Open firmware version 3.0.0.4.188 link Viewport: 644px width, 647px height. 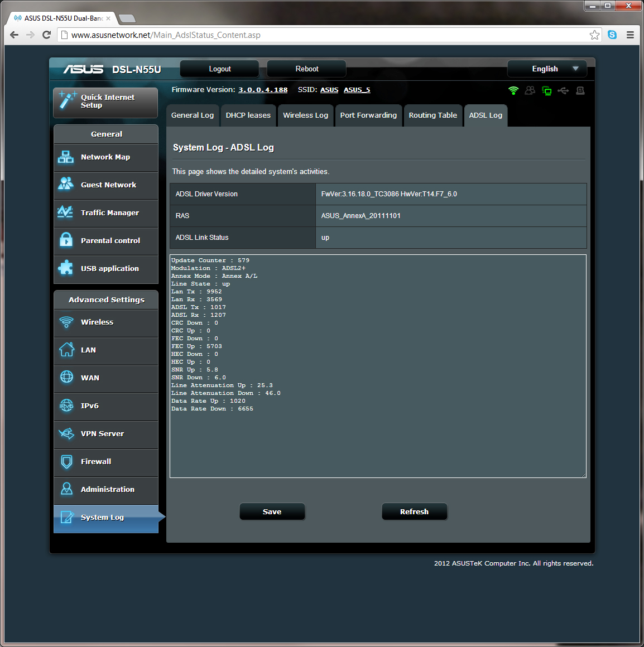[x=263, y=90]
